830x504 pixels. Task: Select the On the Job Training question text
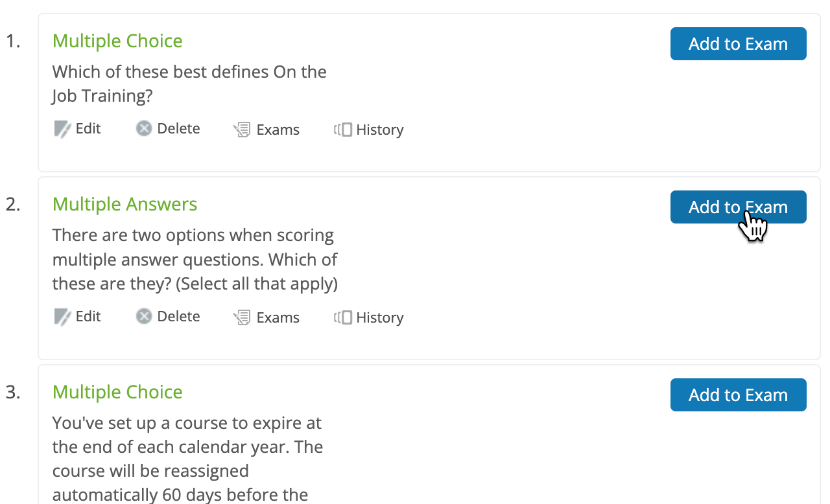189,84
